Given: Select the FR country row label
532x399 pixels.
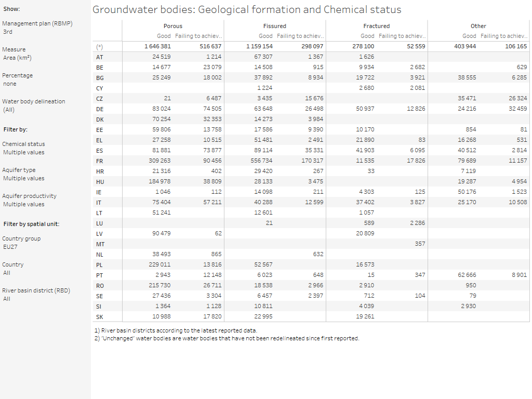Looking at the screenshot, I should (99, 161).
